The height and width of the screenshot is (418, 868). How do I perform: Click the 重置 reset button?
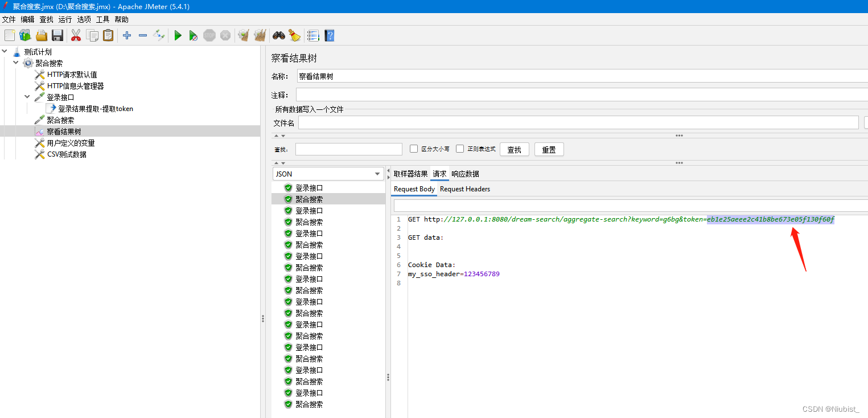pyautogui.click(x=549, y=149)
